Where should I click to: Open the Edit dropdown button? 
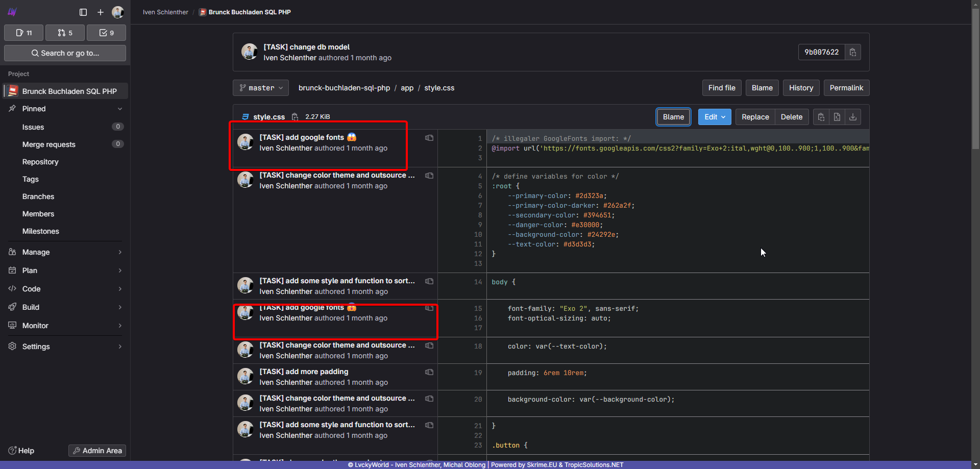point(715,117)
